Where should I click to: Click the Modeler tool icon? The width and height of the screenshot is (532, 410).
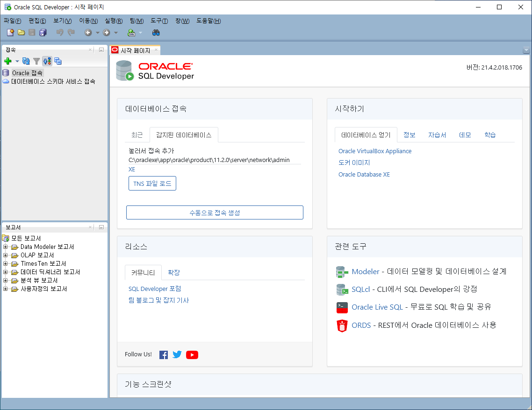(x=342, y=272)
